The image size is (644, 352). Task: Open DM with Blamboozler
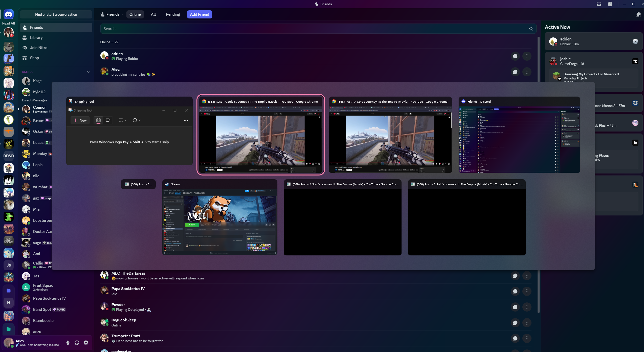point(56,321)
